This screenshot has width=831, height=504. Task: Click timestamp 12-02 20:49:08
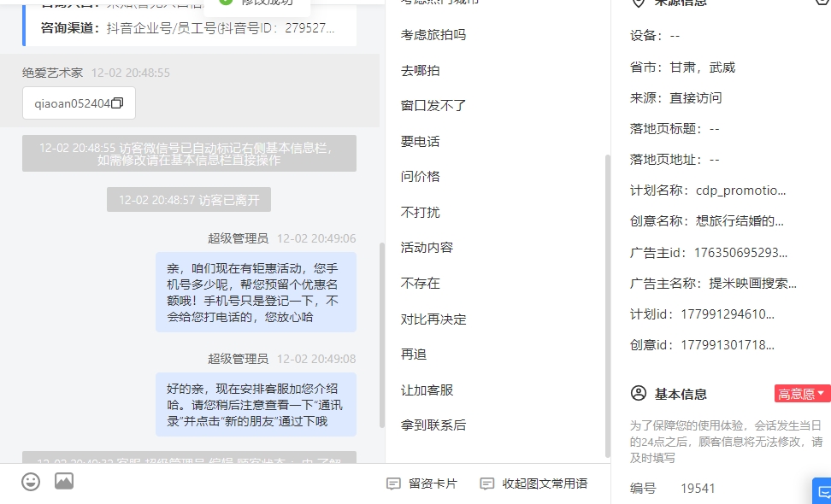(316, 359)
